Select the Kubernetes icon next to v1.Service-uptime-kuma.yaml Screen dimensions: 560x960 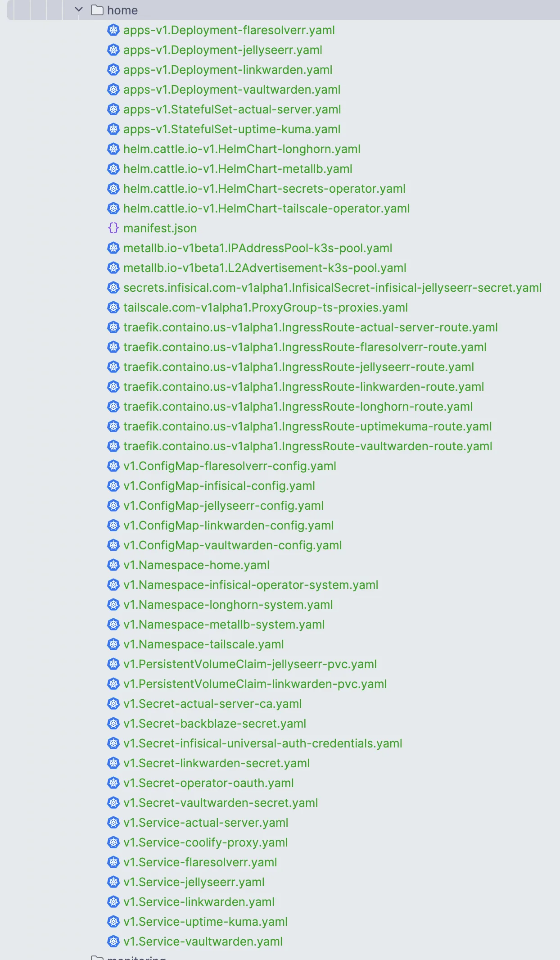113,922
